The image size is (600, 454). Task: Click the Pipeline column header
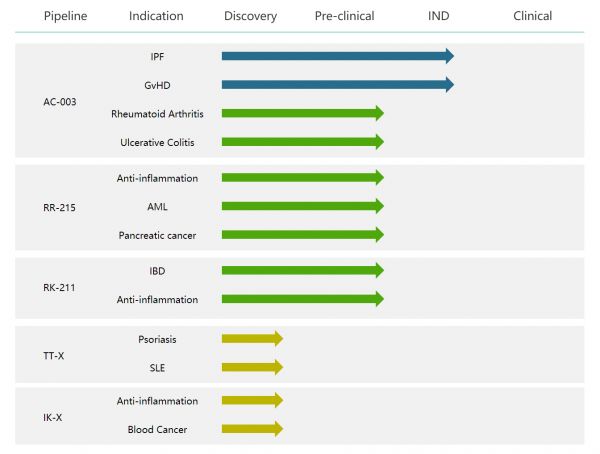67,16
